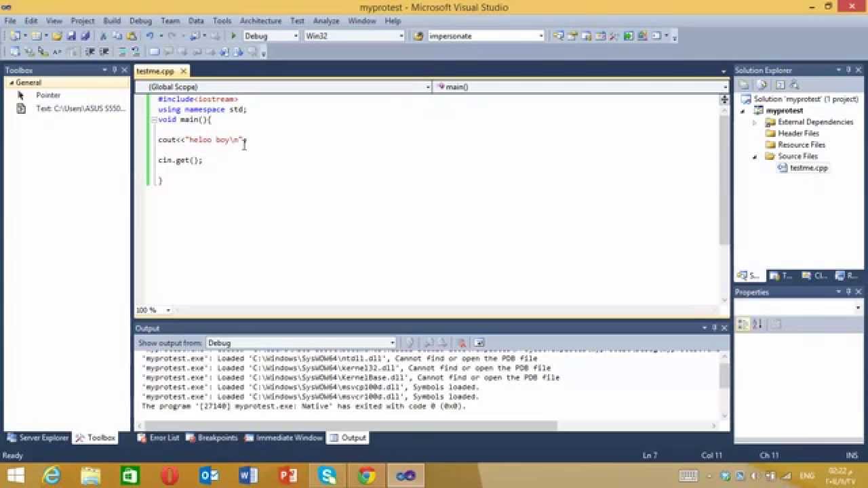
Task: Click the Paste toolbar icon
Action: pos(131,36)
